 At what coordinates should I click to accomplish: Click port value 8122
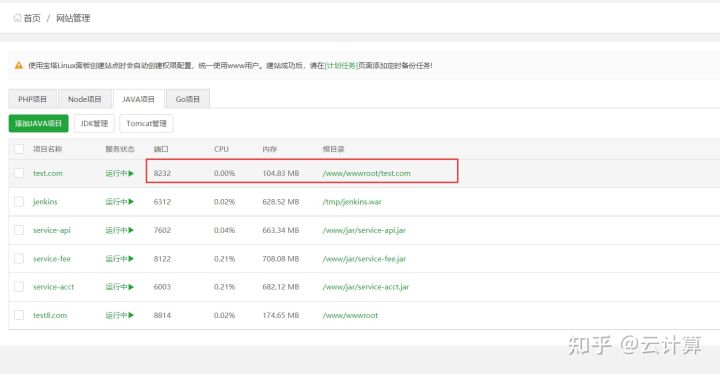point(162,259)
